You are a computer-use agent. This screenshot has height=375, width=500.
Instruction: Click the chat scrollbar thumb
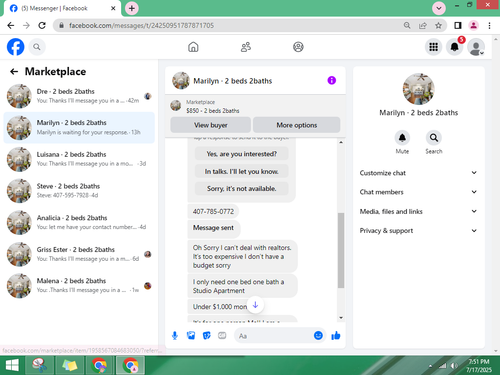point(341,250)
